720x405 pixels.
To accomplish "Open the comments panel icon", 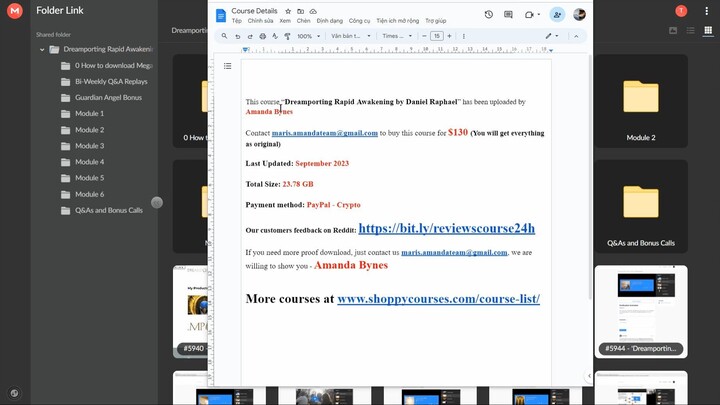I will click(x=508, y=15).
